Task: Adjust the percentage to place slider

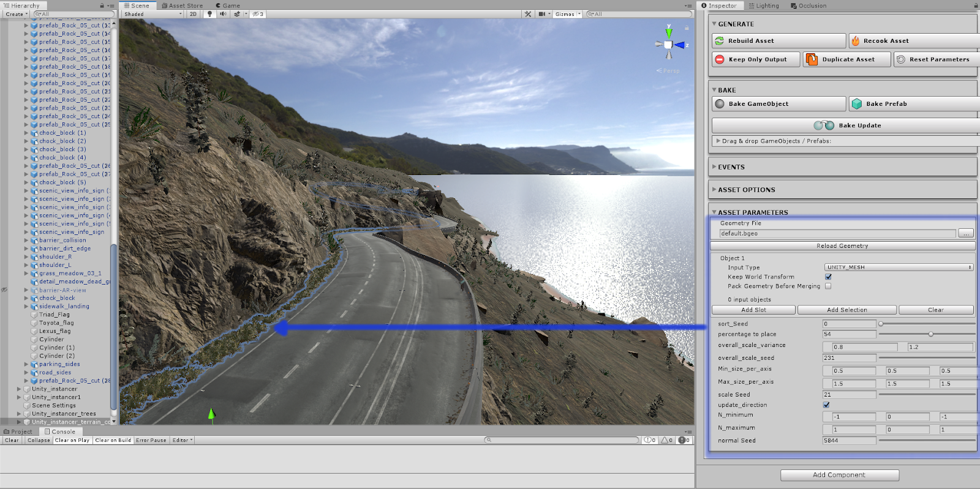Action: point(930,334)
